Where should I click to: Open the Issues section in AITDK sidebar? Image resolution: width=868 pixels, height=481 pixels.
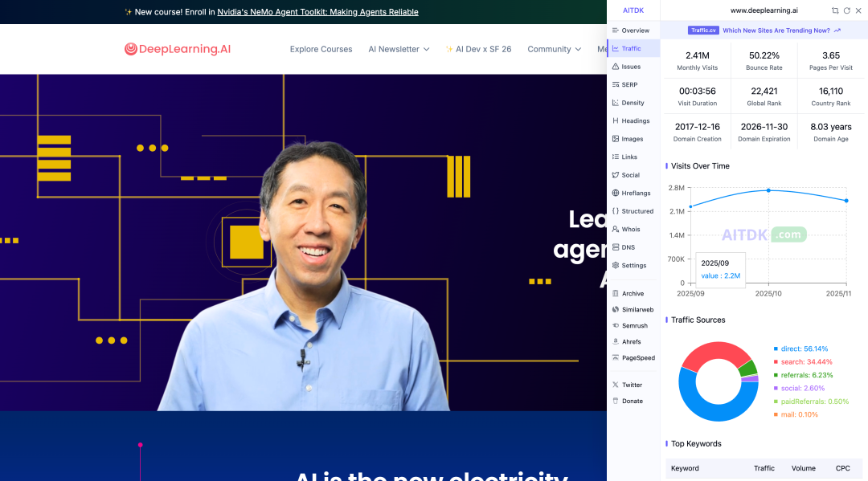tap(633, 67)
